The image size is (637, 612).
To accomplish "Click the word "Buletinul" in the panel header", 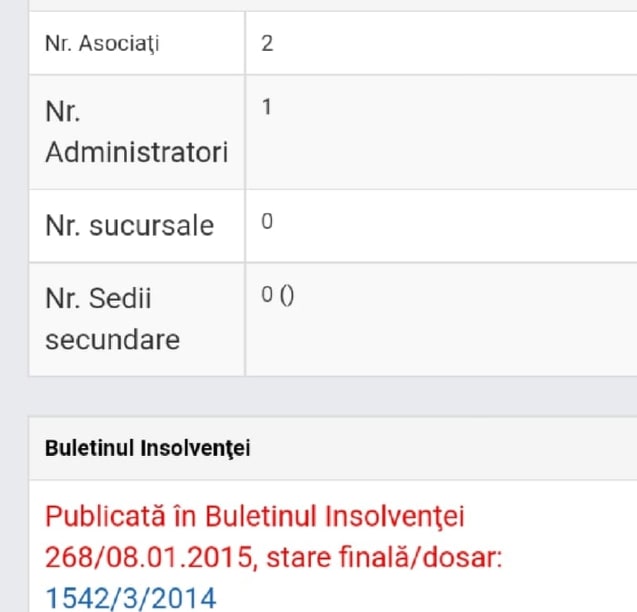I will 85,448.
